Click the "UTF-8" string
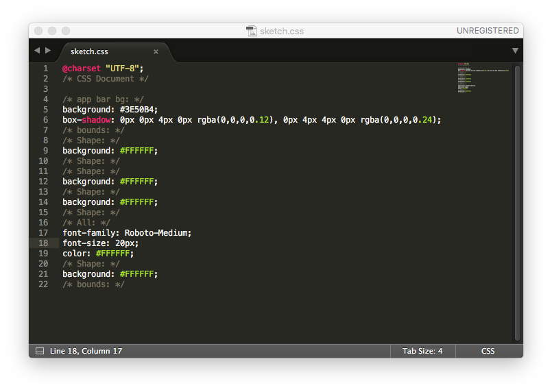552x392 pixels. pyautogui.click(x=122, y=69)
